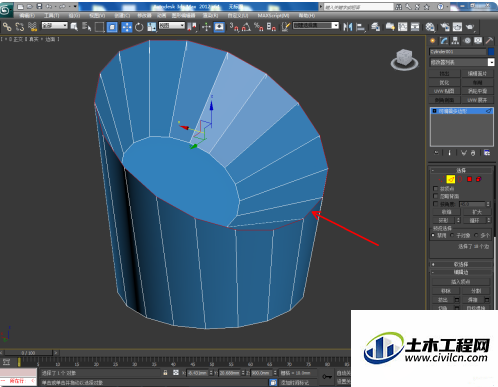Toggle the Percent Snap button
This screenshot has width=498, height=387.
point(259,27)
